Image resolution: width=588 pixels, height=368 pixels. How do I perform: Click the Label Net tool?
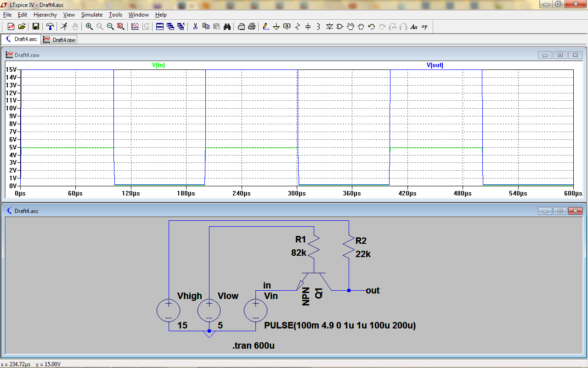pos(287,27)
